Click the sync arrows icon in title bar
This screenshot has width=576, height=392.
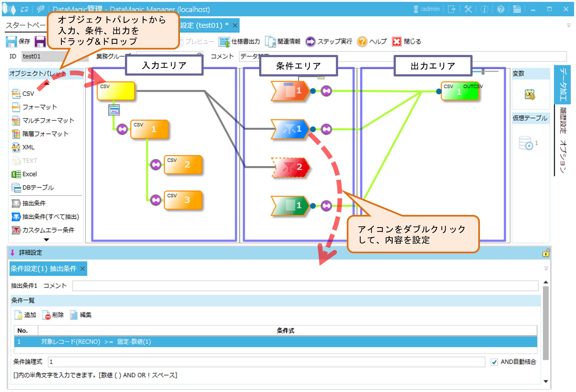pyautogui.click(x=24, y=9)
